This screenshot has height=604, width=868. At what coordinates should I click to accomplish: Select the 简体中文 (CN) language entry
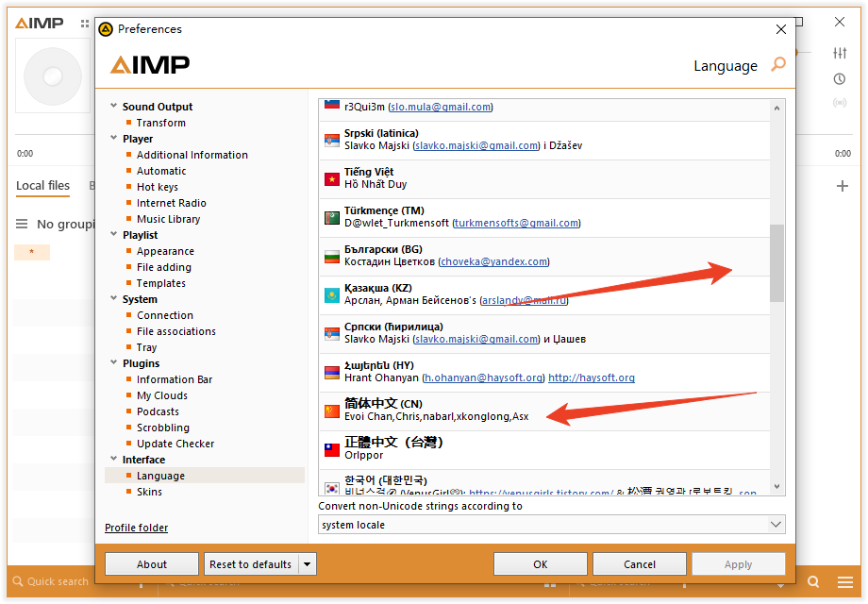click(x=544, y=411)
